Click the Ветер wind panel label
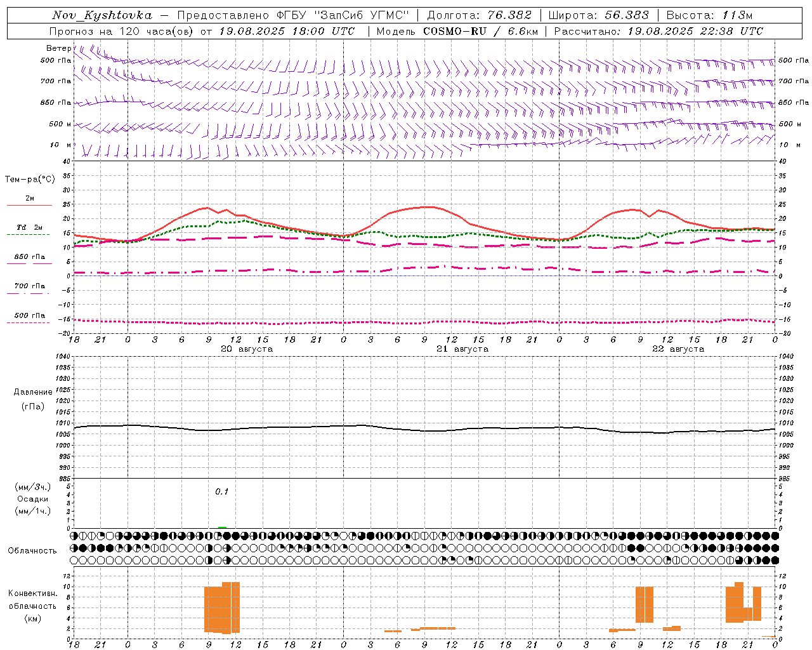Image resolution: width=812 pixels, height=650 pixels. tap(59, 48)
